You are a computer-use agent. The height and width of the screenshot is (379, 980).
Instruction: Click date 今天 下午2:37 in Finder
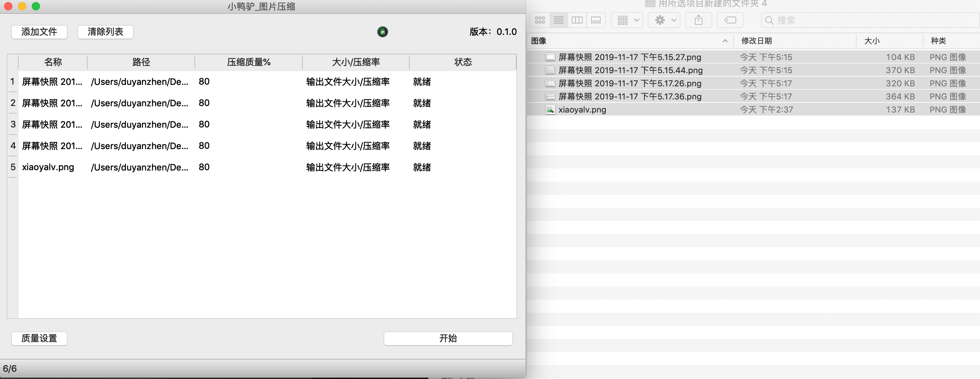coord(766,110)
